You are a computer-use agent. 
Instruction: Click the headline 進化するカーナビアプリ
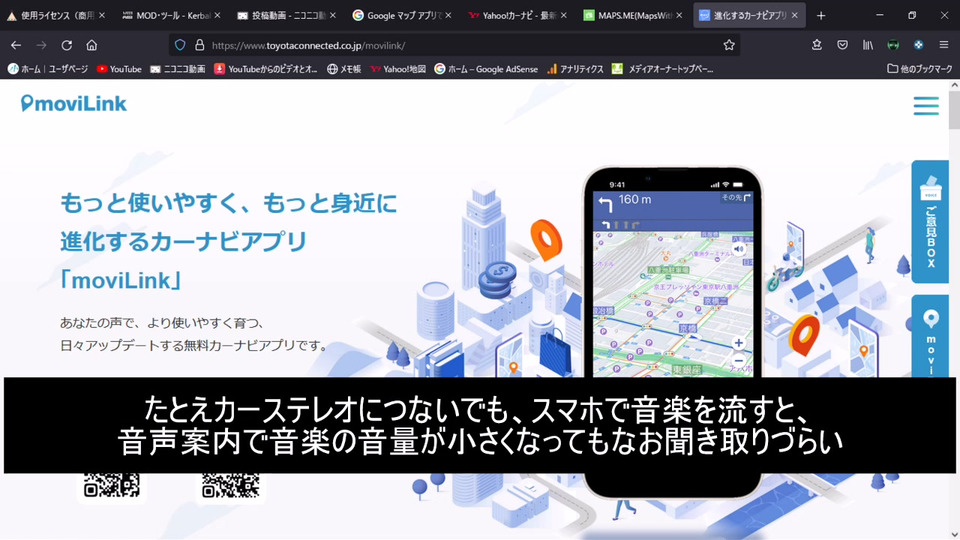click(183, 241)
